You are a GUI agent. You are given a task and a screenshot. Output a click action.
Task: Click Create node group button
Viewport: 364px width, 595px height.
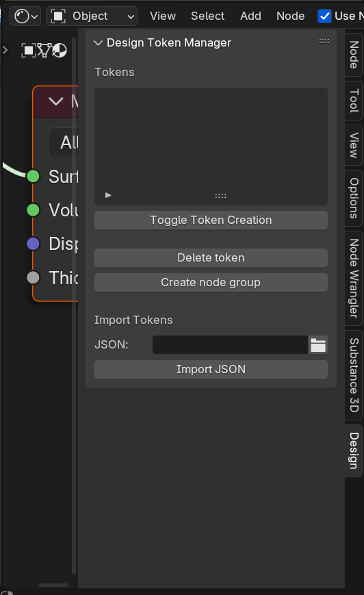click(x=211, y=282)
